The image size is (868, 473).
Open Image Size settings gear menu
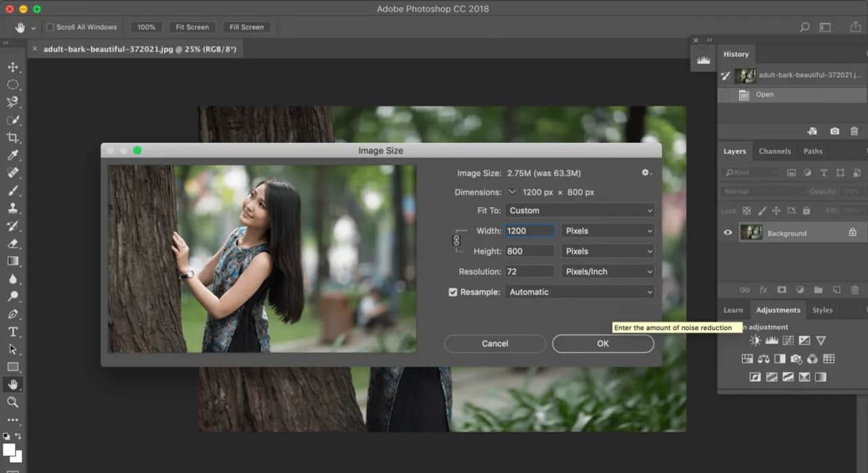click(x=646, y=173)
